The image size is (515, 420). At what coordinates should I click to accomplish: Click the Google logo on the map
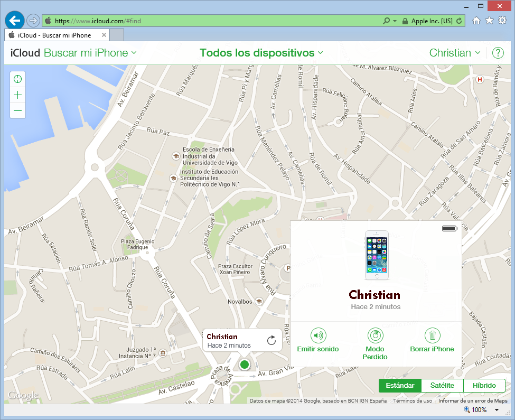pos(23,395)
